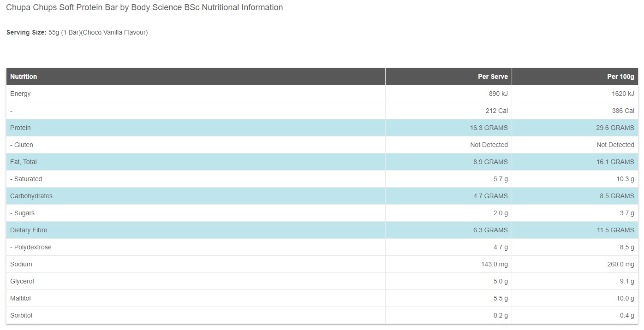Select the Saturated row label
This screenshot has width=644, height=330.
(x=26, y=179)
